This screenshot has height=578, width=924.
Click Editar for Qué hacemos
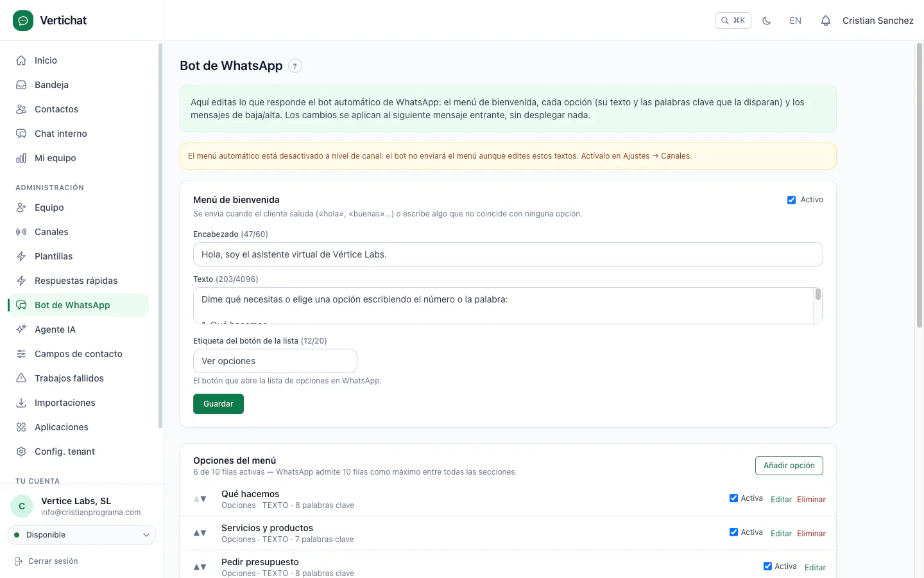781,500
